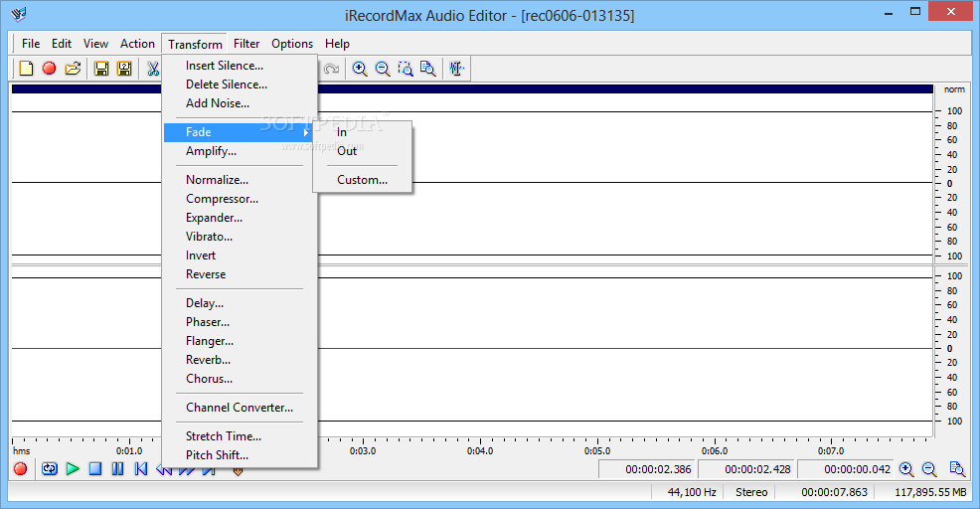Click the application icon in the title bar

(19, 14)
